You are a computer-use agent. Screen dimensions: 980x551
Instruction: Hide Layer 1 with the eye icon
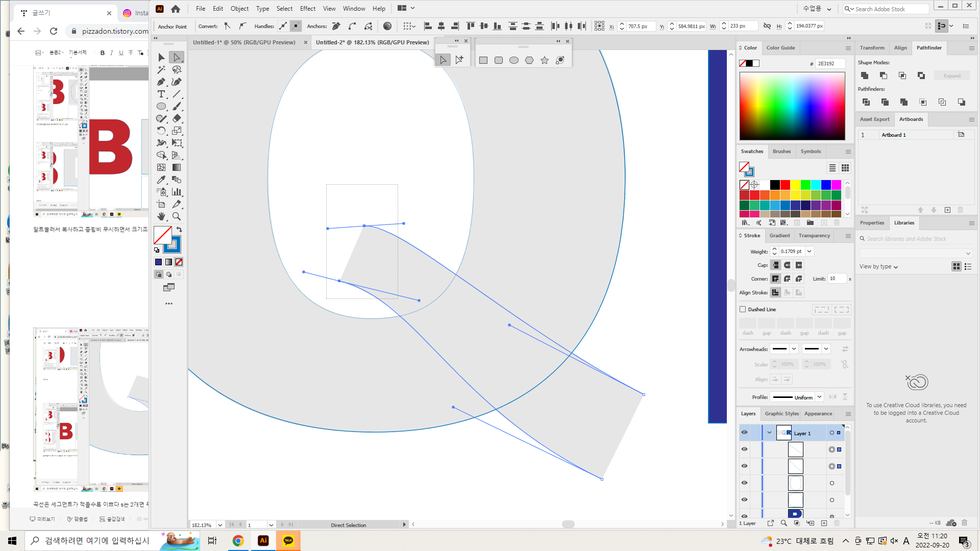coord(744,433)
